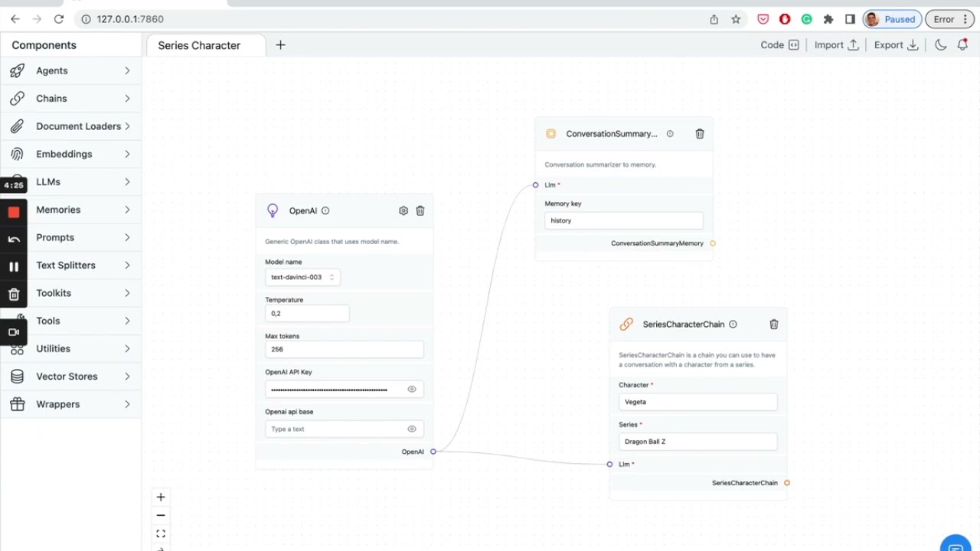Screen dimensions: 980x551
Task: Click the ConversationSummaryMemory output handle
Action: (713, 243)
